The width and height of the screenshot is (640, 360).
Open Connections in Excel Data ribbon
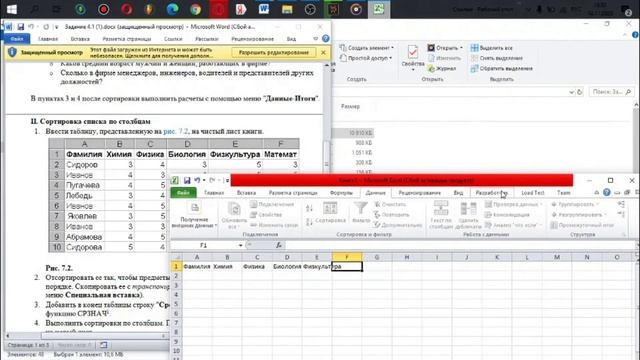tap(272, 204)
